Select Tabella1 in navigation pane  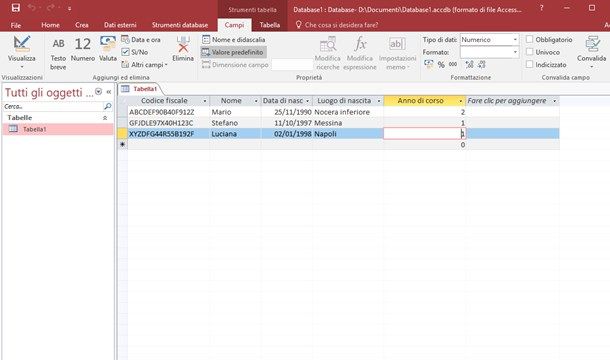pyautogui.click(x=58, y=129)
